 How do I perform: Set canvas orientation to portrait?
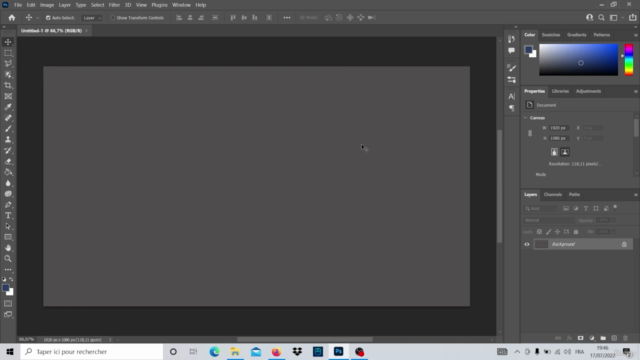554,152
